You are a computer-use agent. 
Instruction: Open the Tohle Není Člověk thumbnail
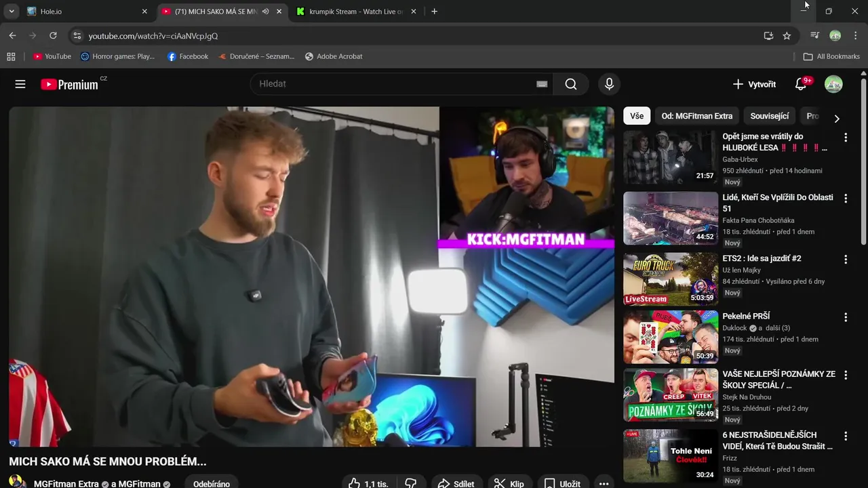671,455
